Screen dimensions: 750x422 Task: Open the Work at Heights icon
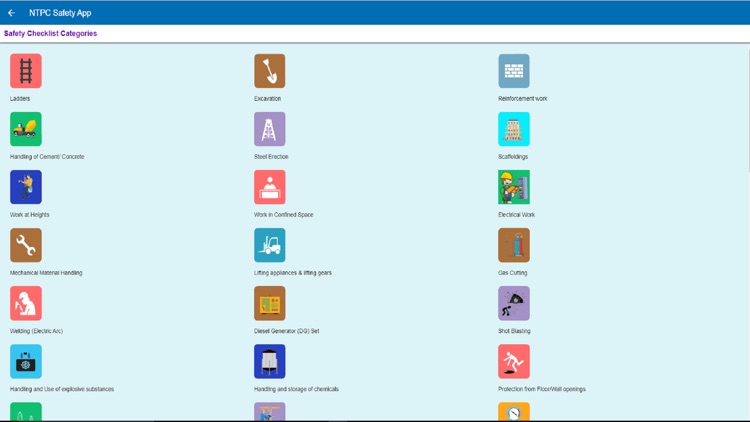coord(26,187)
